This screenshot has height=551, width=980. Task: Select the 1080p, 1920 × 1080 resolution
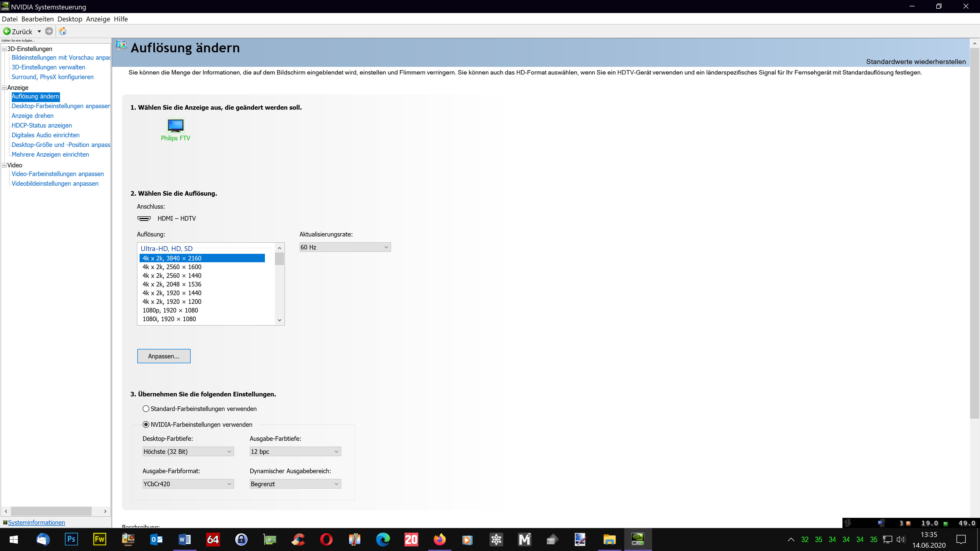point(170,310)
